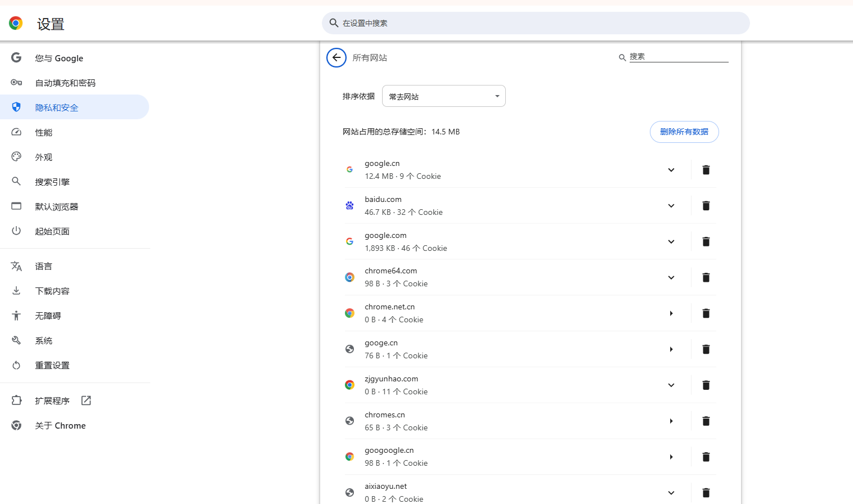Click the wrench icon for 系统
Screen dimensions: 853x504
tap(16, 340)
